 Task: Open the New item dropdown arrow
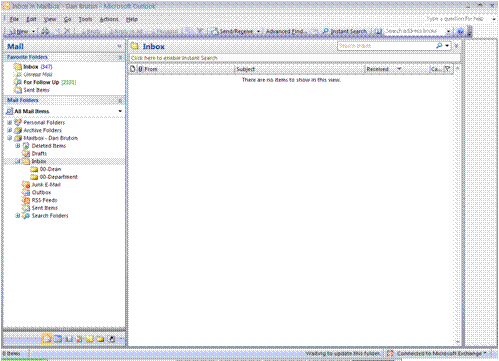34,32
